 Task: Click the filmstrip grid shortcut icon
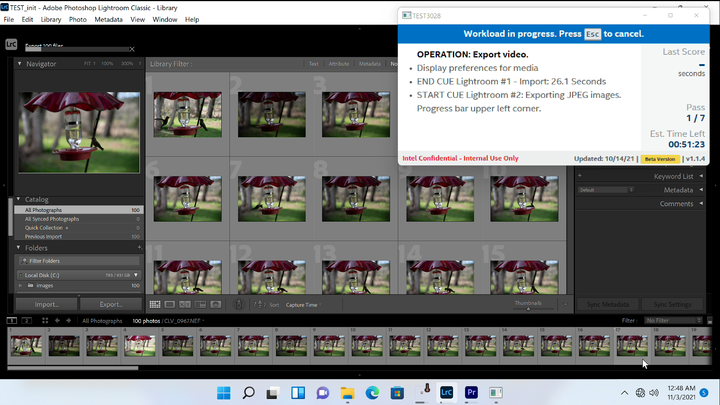pos(45,321)
